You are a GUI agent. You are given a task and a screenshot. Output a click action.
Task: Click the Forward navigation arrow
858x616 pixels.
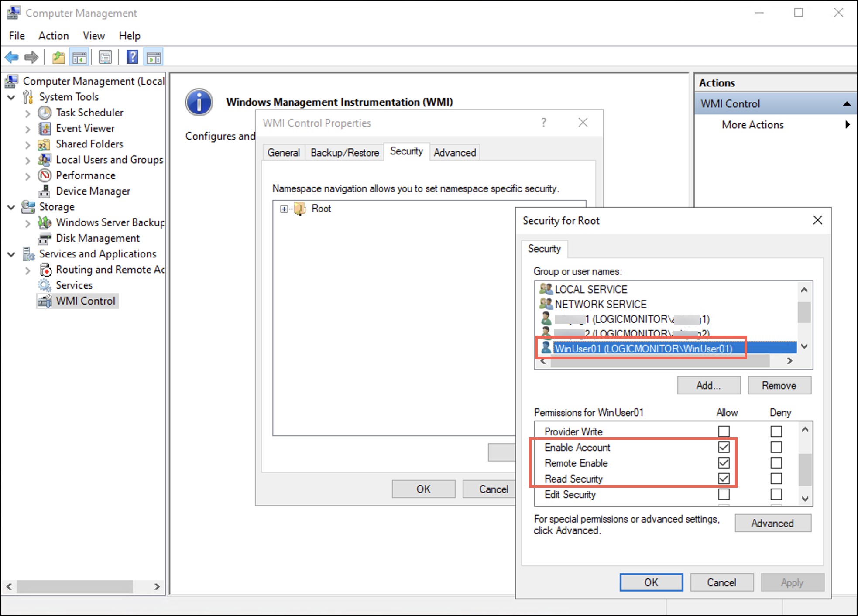(31, 57)
